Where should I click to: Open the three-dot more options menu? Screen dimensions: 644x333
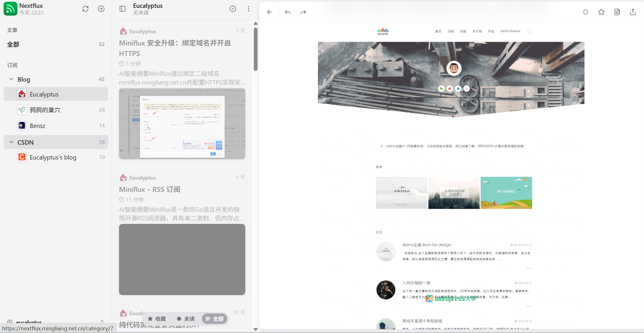[249, 9]
